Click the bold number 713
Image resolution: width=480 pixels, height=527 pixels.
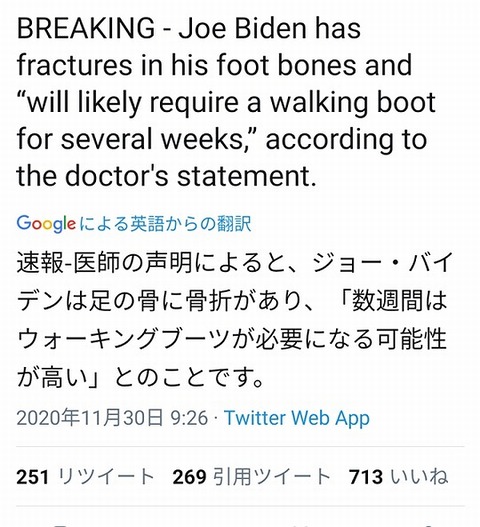(366, 477)
